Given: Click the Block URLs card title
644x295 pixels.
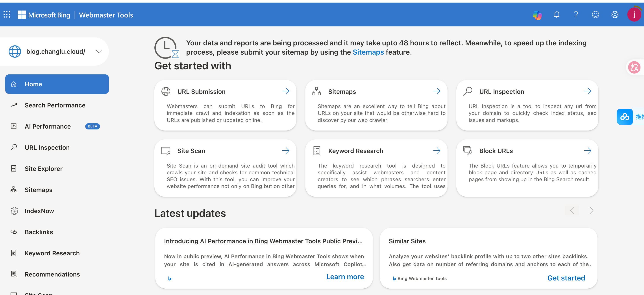Looking at the screenshot, I should point(496,151).
